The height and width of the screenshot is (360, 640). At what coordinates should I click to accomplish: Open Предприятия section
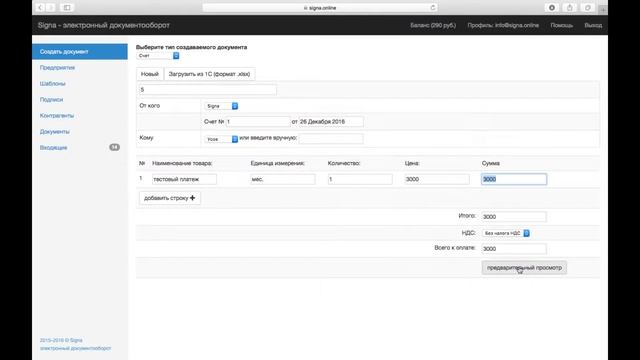(x=57, y=68)
